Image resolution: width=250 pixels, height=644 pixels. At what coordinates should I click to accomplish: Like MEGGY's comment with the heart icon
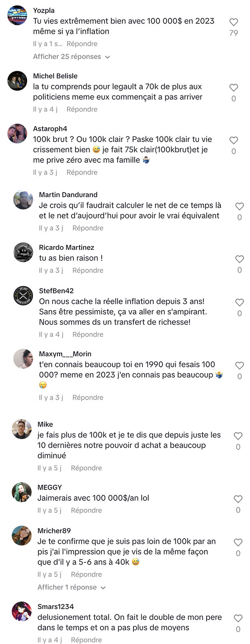pos(238,499)
